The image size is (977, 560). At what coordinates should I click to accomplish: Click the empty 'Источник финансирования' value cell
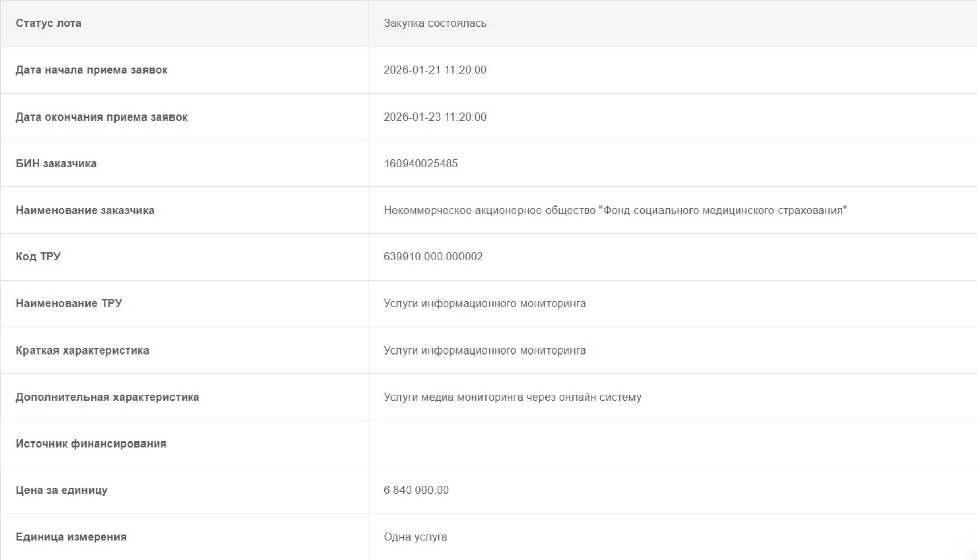click(672, 444)
